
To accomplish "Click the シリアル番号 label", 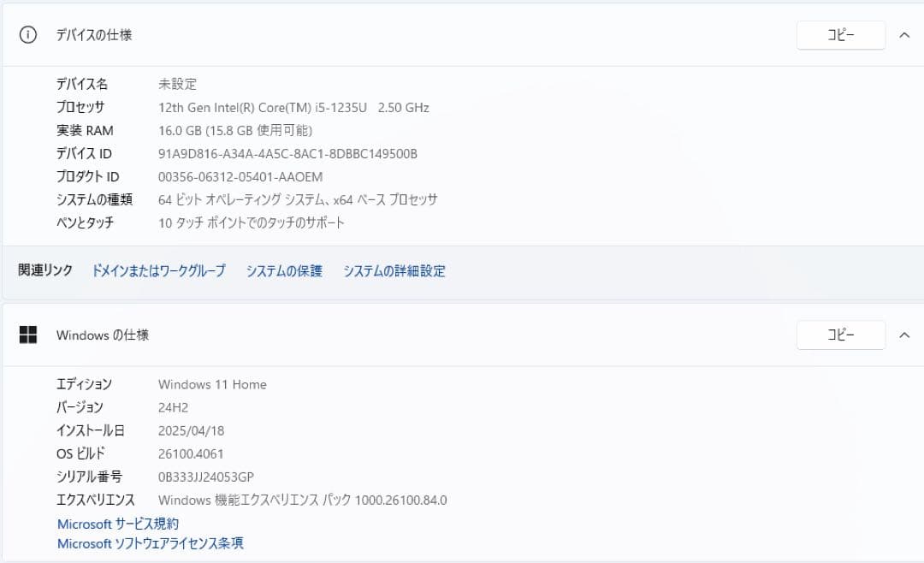I will tap(89, 477).
